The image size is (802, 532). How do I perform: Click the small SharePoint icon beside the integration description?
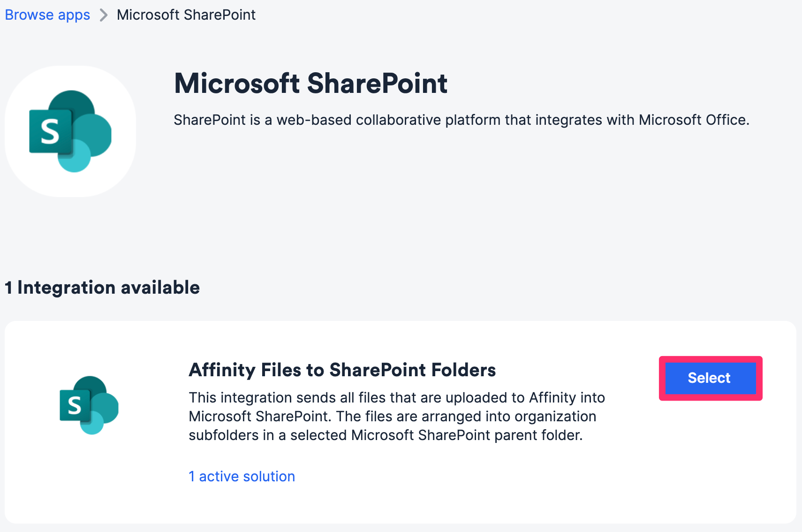point(88,405)
